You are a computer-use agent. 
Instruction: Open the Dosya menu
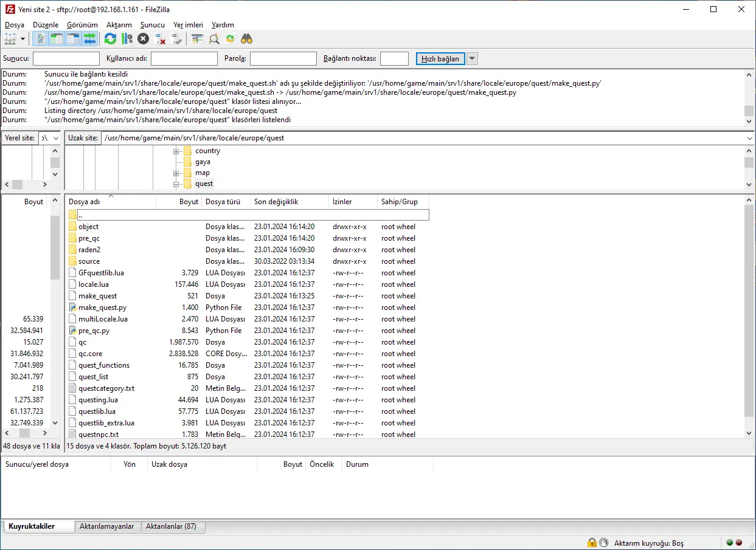coord(15,25)
